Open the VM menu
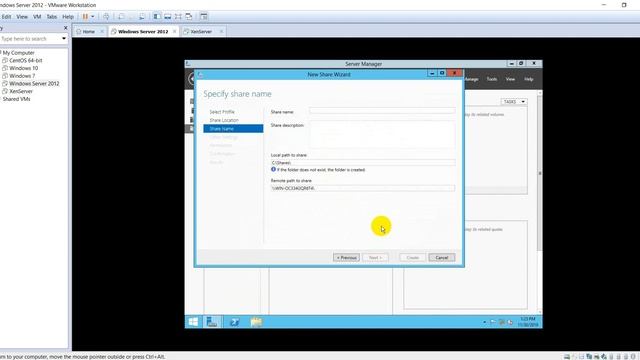640x360 pixels. pos(37,17)
